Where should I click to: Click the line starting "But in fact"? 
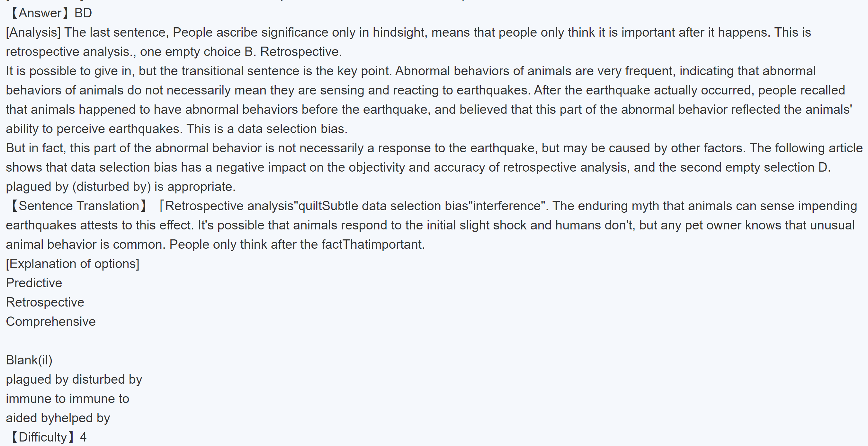point(434,148)
